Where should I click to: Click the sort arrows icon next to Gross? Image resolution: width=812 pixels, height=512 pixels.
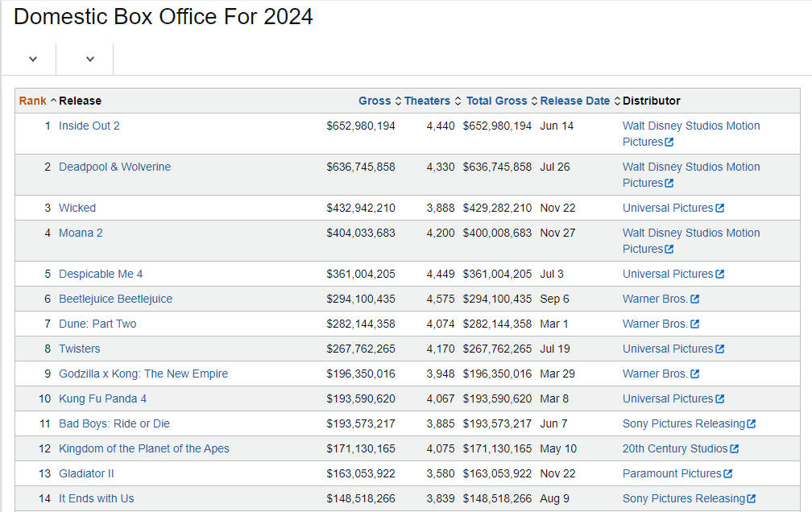(397, 101)
